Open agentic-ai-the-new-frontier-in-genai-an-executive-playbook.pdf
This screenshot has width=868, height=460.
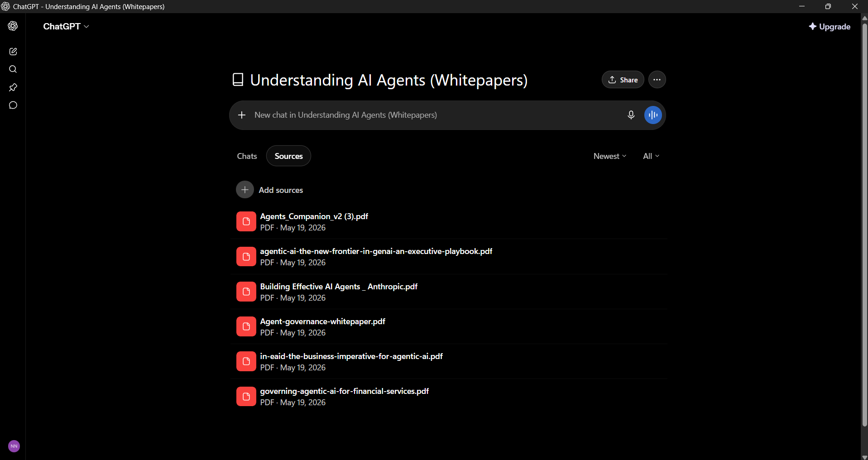[376, 251]
